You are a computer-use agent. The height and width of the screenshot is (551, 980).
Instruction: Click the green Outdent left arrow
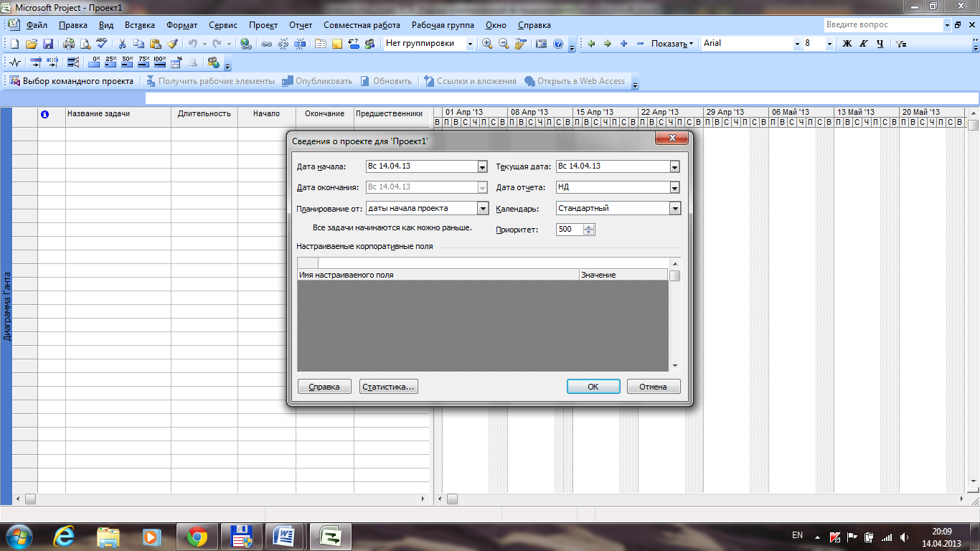coord(591,44)
